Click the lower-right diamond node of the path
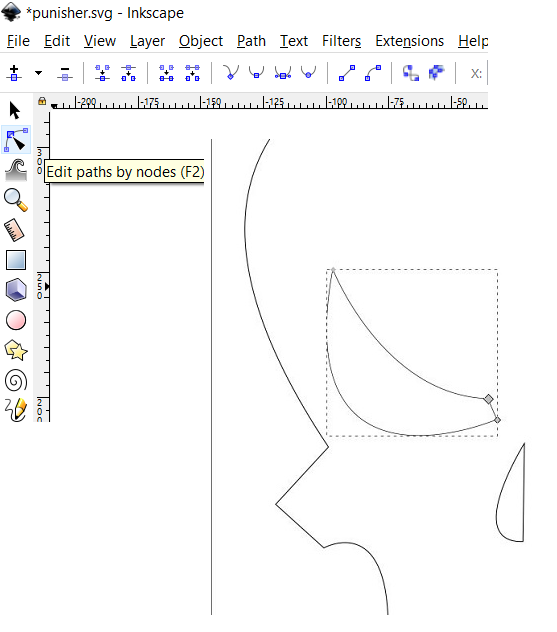Screen dimensions: 557x632 497,420
